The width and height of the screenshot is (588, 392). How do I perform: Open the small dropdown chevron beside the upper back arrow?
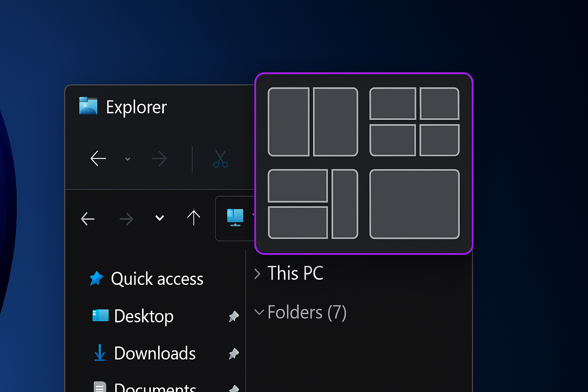pyautogui.click(x=128, y=159)
